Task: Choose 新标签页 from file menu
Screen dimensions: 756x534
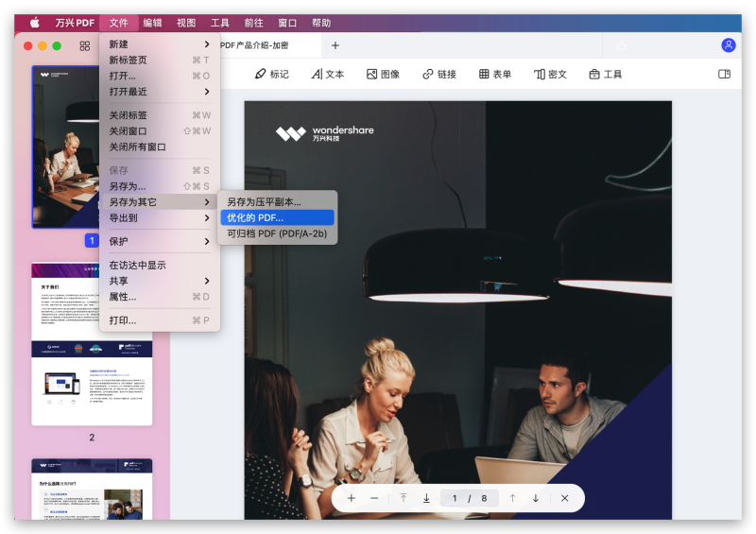Action: (x=160, y=60)
